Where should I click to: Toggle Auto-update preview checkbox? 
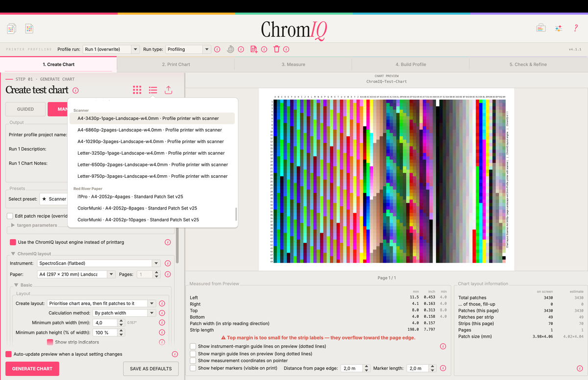(x=8, y=354)
